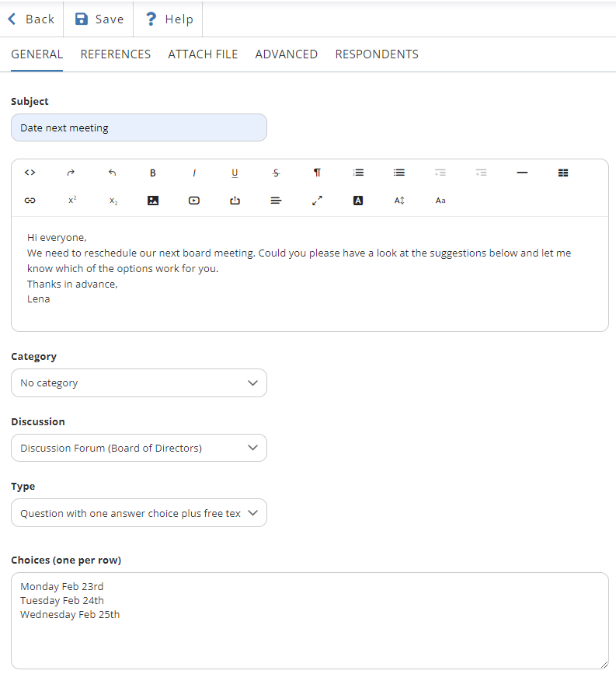Insert a horizontal line

pos(522,173)
